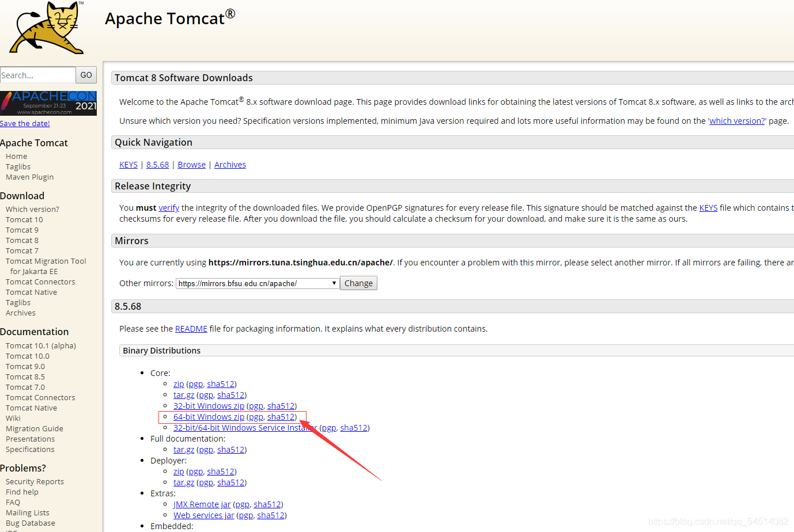Open 'Which version?' sidebar link

click(x=32, y=210)
